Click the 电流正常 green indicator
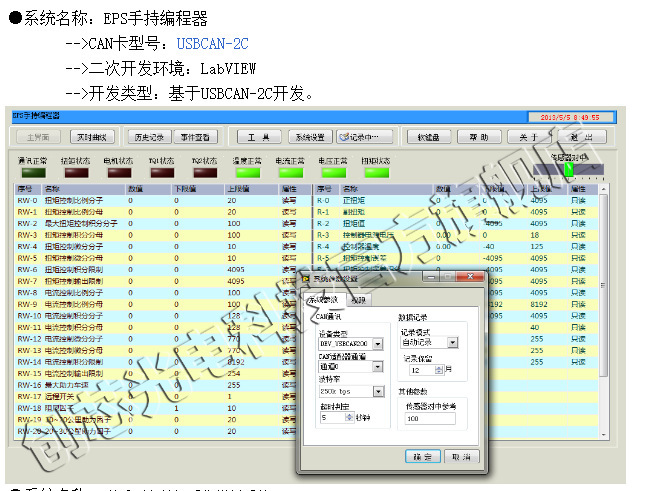The image size is (651, 491). (x=291, y=173)
